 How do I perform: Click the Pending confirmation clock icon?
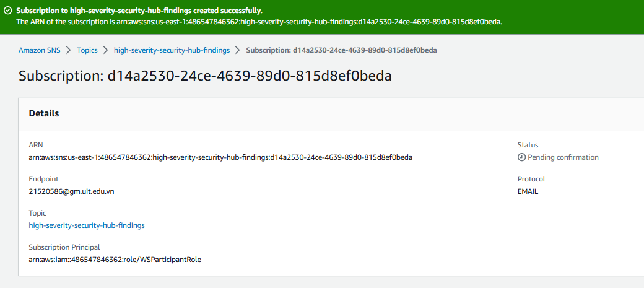[521, 157]
